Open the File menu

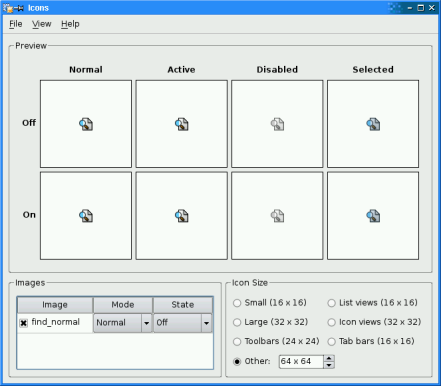pos(16,24)
